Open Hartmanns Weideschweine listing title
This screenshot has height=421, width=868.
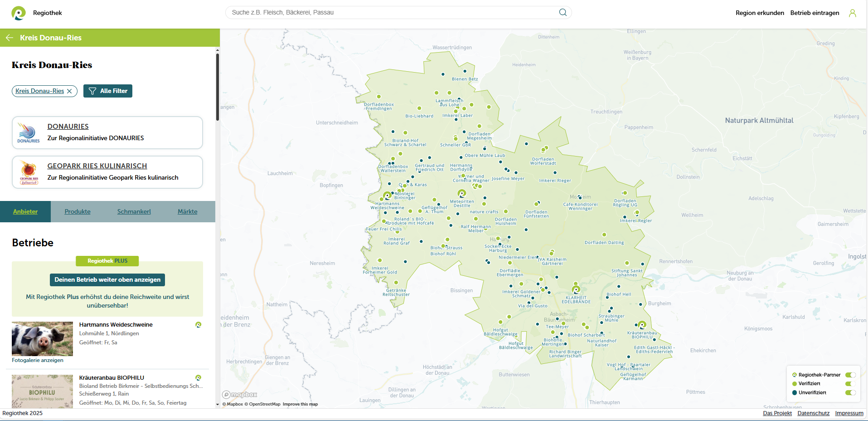pyautogui.click(x=116, y=325)
